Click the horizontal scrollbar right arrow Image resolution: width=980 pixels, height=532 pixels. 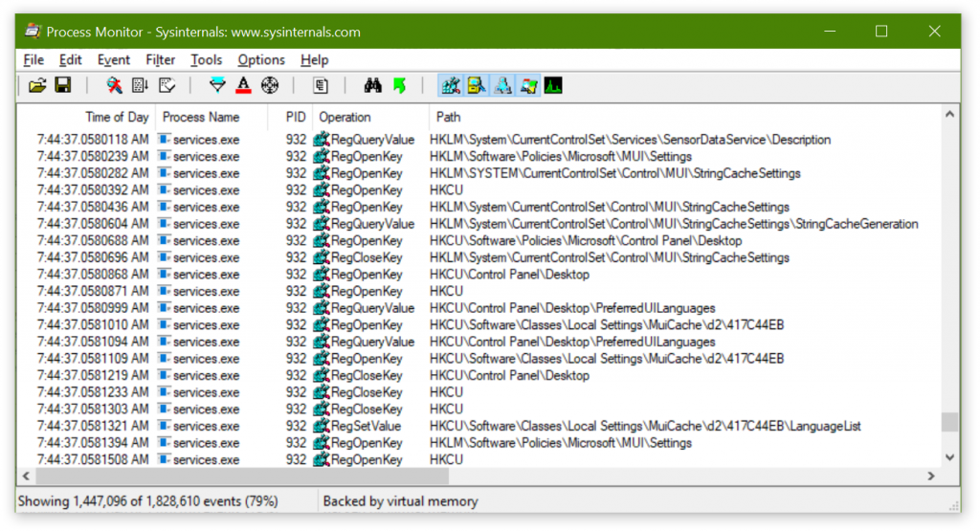point(931,476)
